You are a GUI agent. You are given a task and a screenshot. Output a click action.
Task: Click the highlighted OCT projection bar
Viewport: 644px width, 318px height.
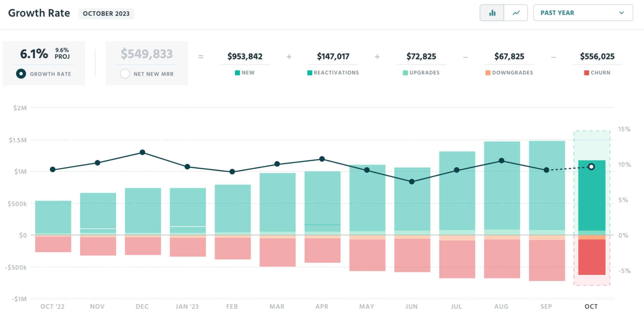pos(591,196)
